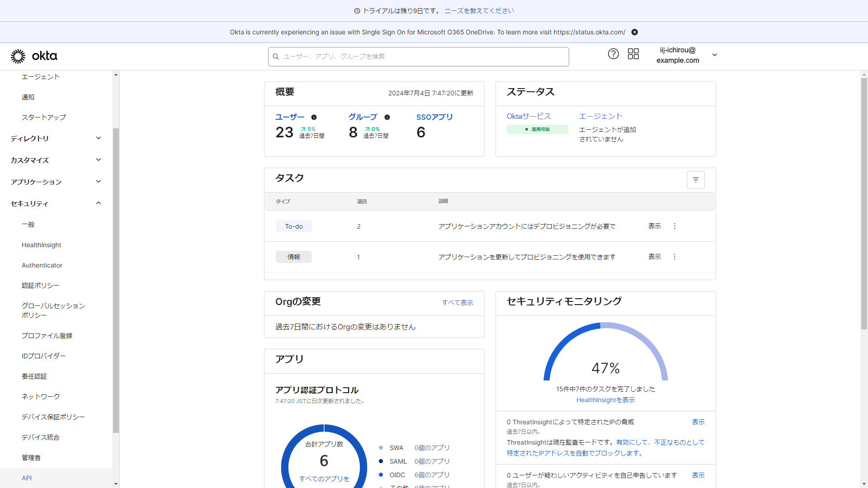This screenshot has width=868, height=488.
Task: Click the 情報 type badge
Action: (294, 257)
